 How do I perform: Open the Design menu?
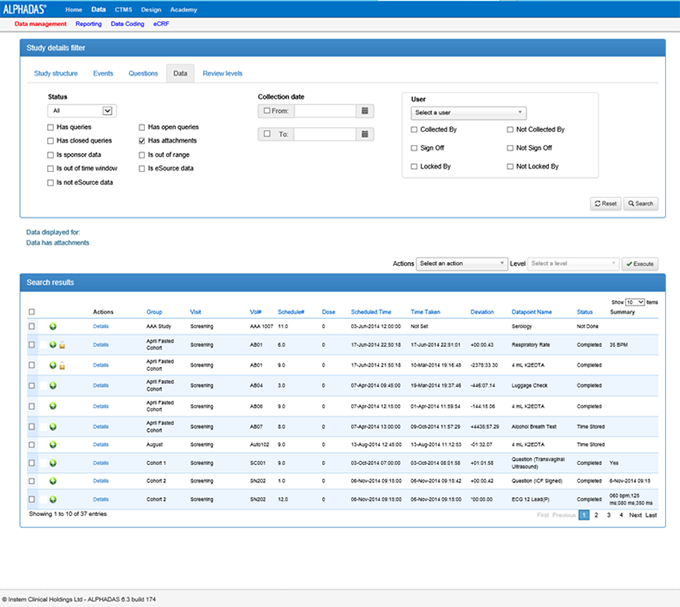(x=151, y=10)
